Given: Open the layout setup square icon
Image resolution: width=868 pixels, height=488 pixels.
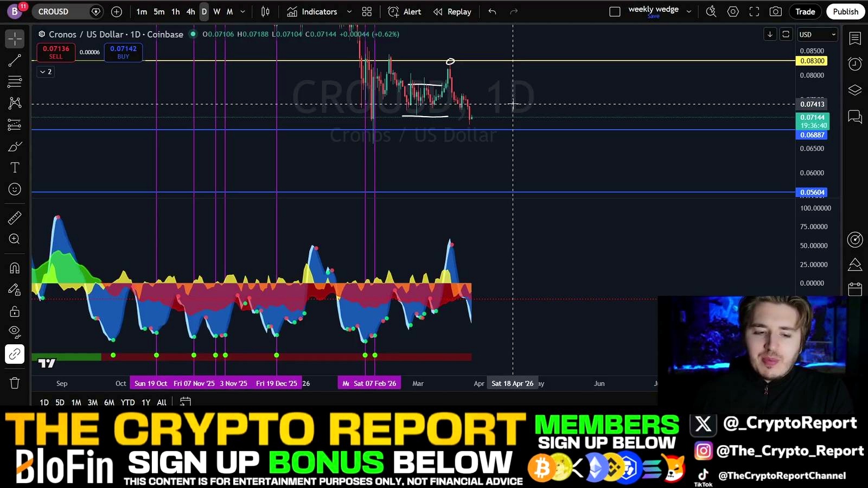Looking at the screenshot, I should 615,11.
